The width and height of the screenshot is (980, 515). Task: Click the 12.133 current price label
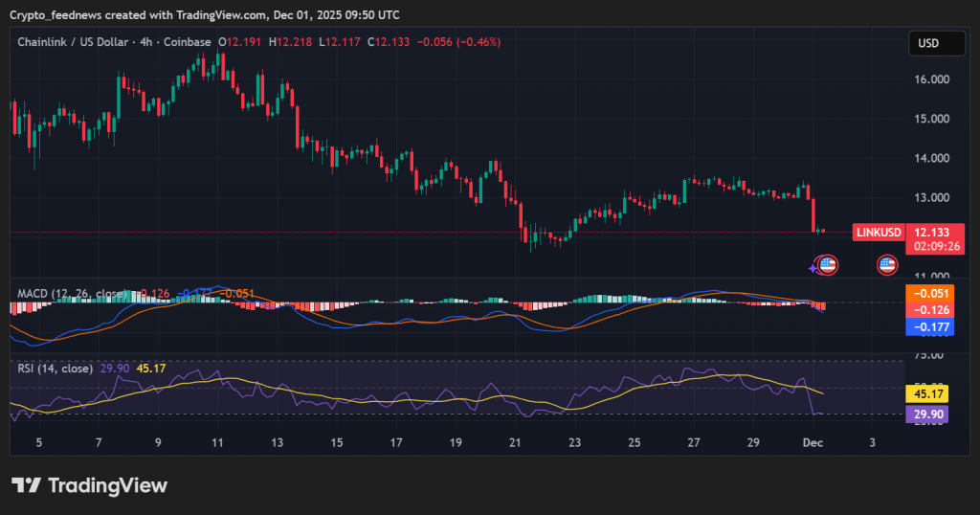[932, 233]
